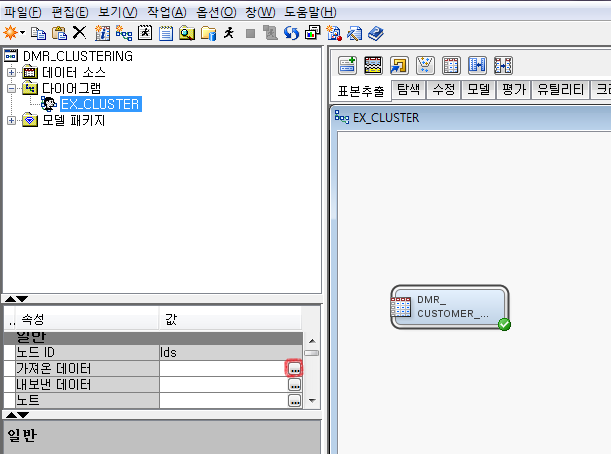This screenshot has width=611, height=454.
Task: Expand the 모델 패키지 tree node
Action: [11, 120]
